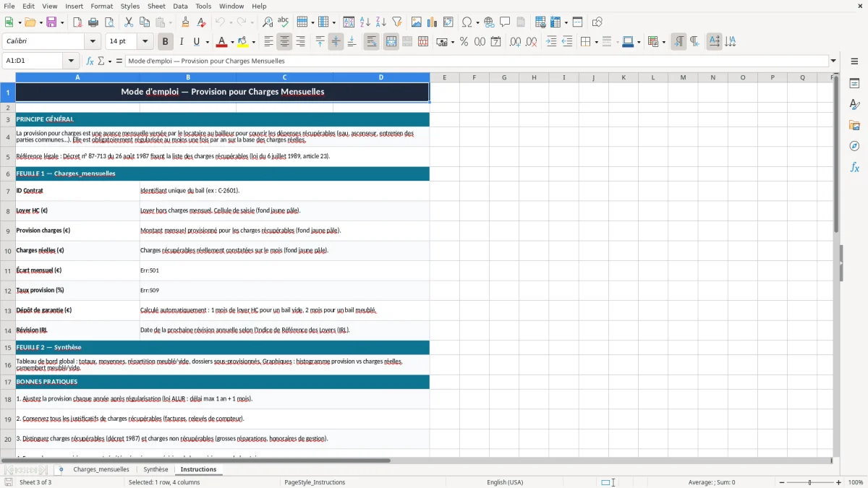Click the Print icon
This screenshot has height=488, width=868.
pyautogui.click(x=93, y=22)
